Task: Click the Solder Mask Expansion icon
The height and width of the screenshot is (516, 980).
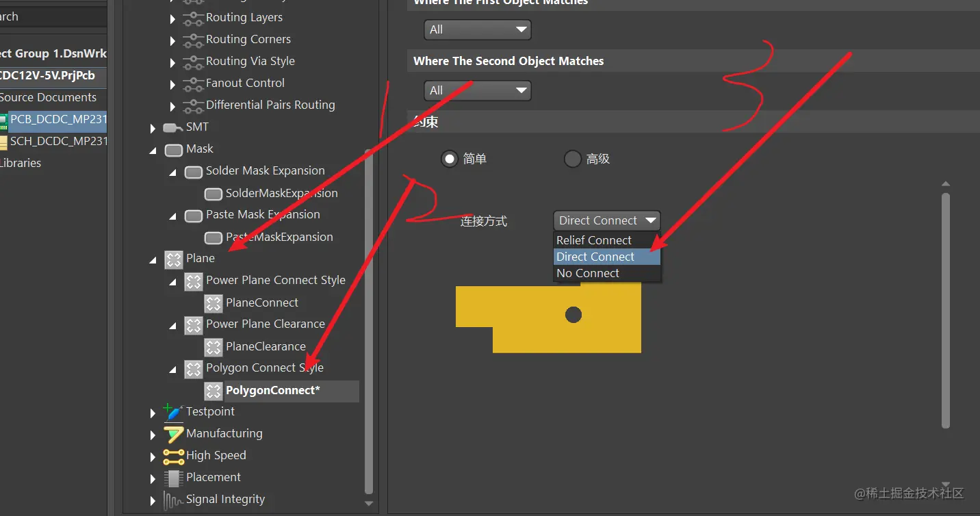Action: (x=194, y=171)
